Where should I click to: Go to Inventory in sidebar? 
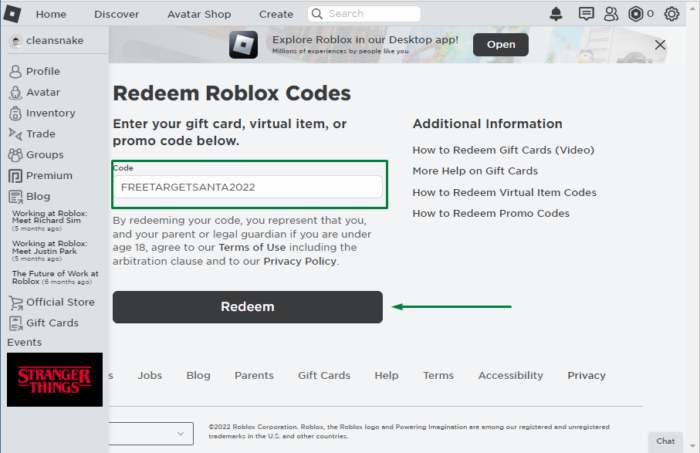coord(50,113)
